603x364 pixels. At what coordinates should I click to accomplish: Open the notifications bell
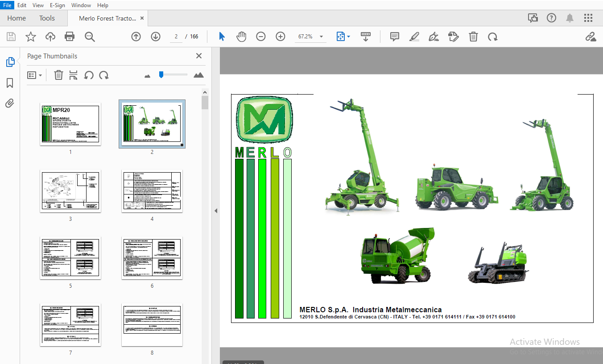point(570,18)
